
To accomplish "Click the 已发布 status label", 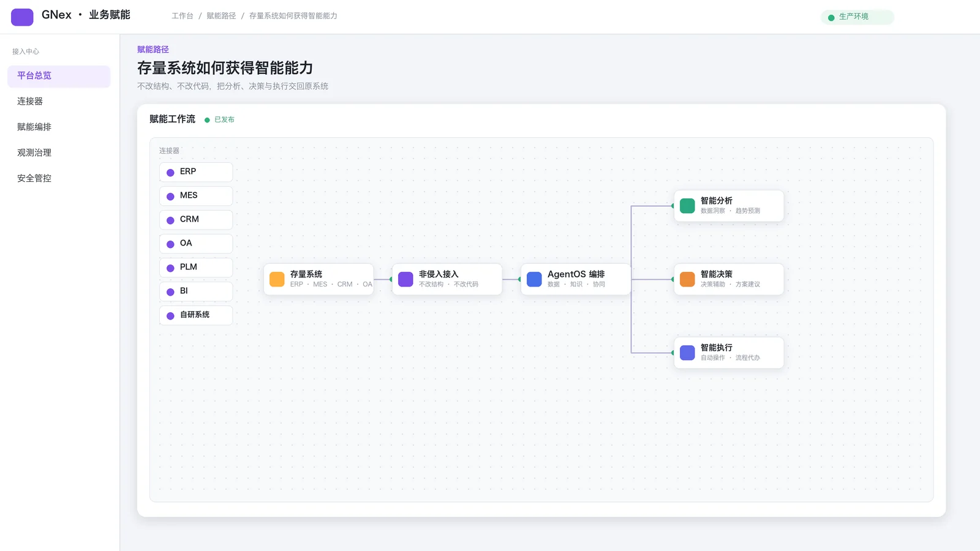I will pos(224,120).
